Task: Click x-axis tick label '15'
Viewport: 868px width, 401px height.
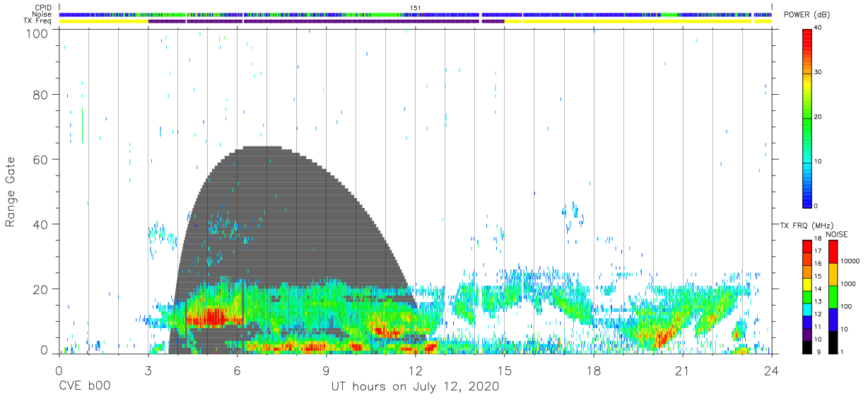Action: pyautogui.click(x=505, y=369)
